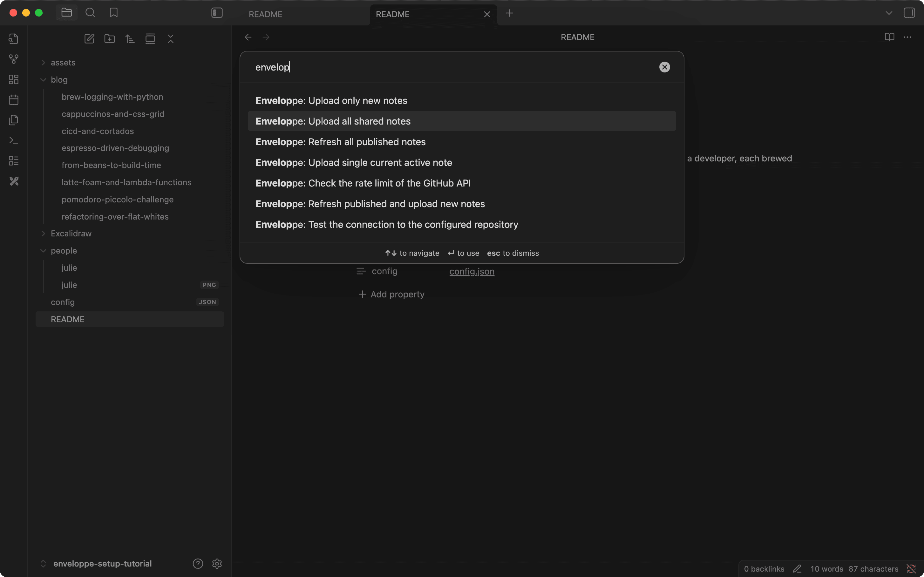This screenshot has height=577, width=924.
Task: Change the file explorer sort order
Action: pos(130,38)
